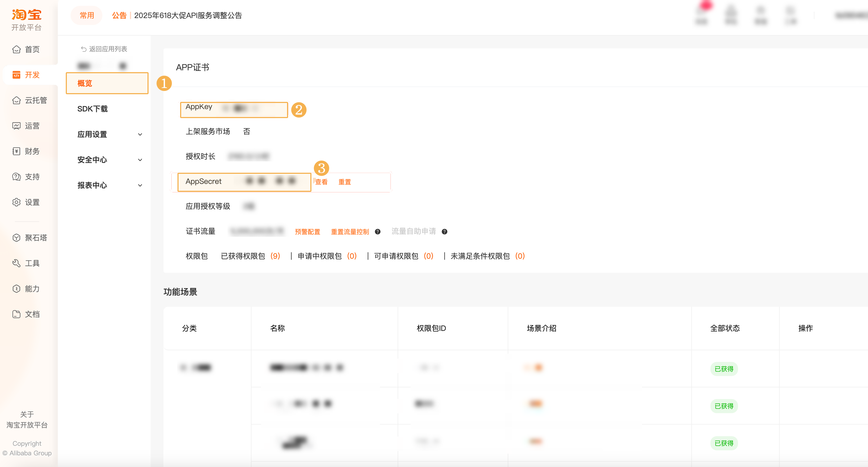Click the 全部状态 column header
Viewport: 868px width, 467px height.
point(725,328)
